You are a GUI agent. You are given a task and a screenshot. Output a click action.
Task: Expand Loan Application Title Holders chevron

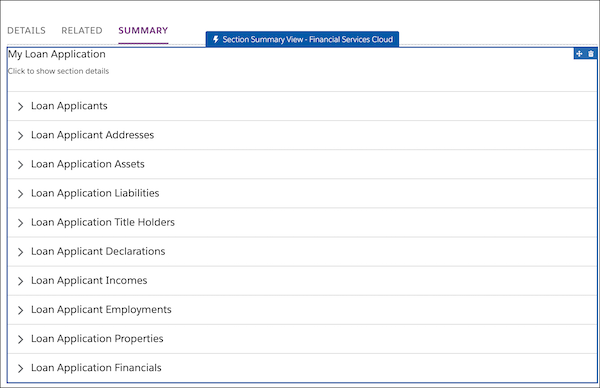[x=20, y=223]
